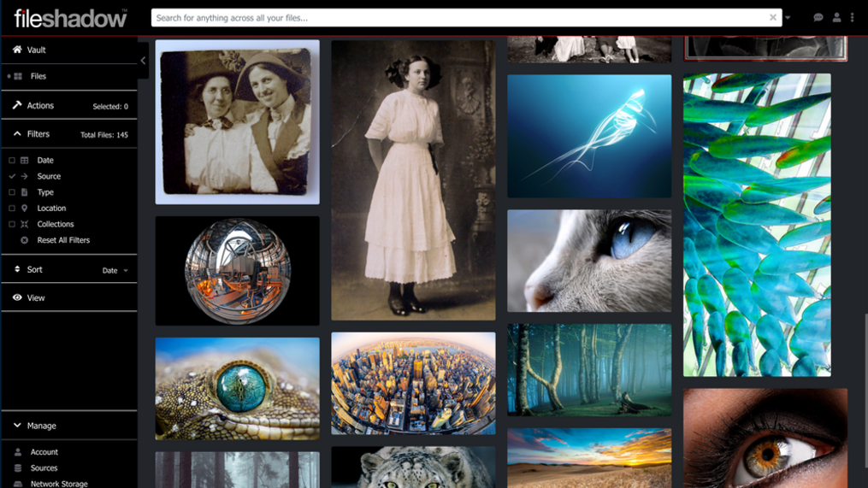Click the Type filter document icon
The width and height of the screenshot is (868, 488).
tap(24, 192)
